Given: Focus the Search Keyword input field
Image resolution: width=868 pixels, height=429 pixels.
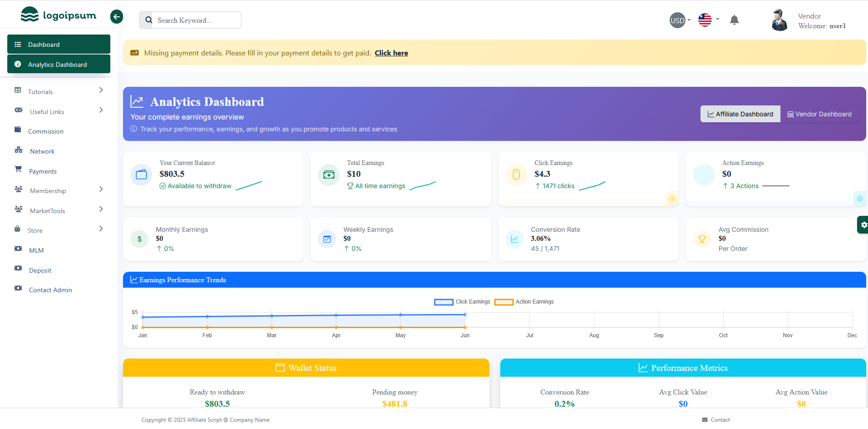Looking at the screenshot, I should [x=196, y=20].
